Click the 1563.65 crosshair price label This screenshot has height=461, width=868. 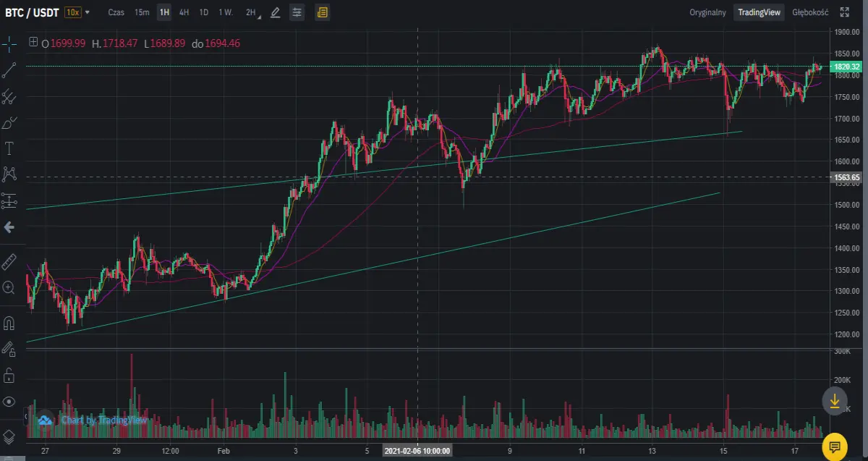pos(846,177)
